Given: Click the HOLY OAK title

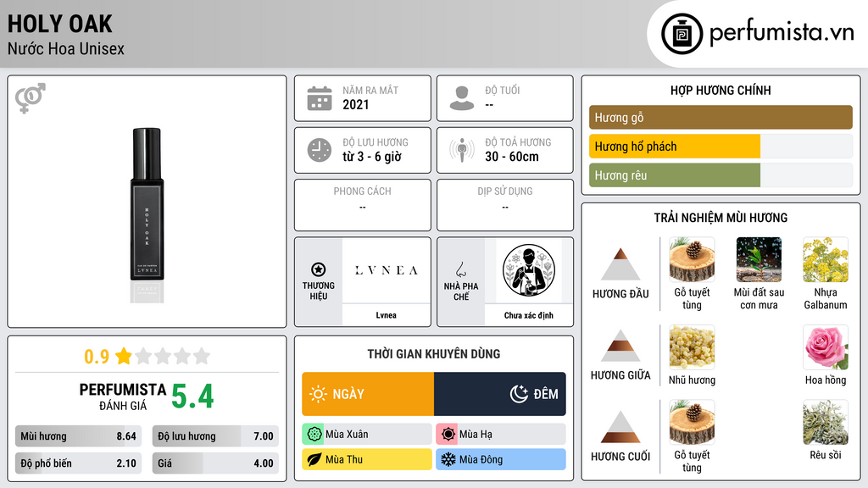Looking at the screenshot, I should [x=60, y=25].
